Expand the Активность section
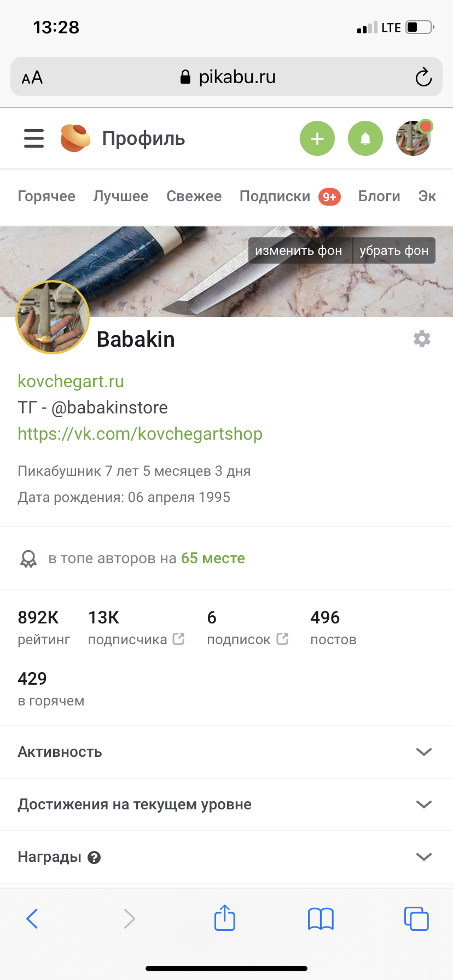Image resolution: width=453 pixels, height=980 pixels. (x=226, y=752)
